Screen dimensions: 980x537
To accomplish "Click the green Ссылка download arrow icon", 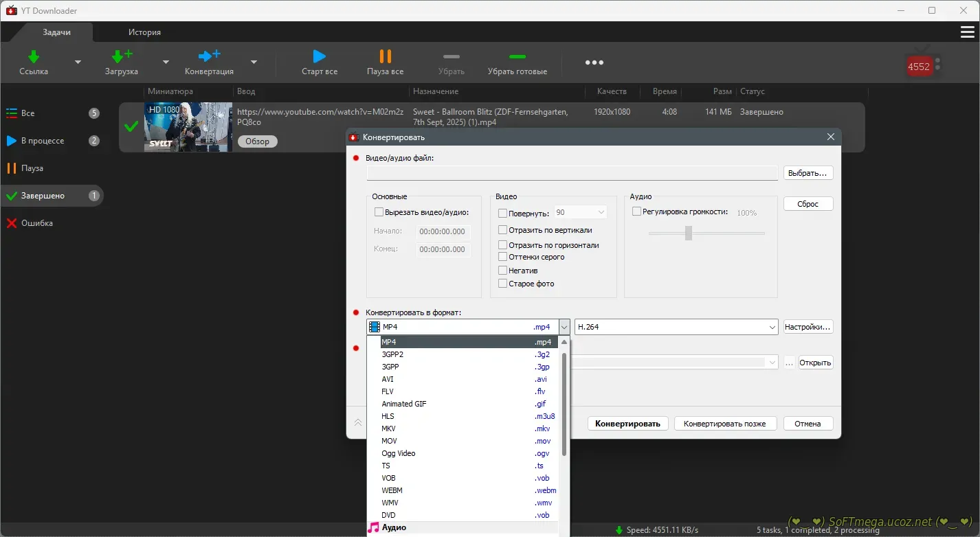I will tap(33, 56).
